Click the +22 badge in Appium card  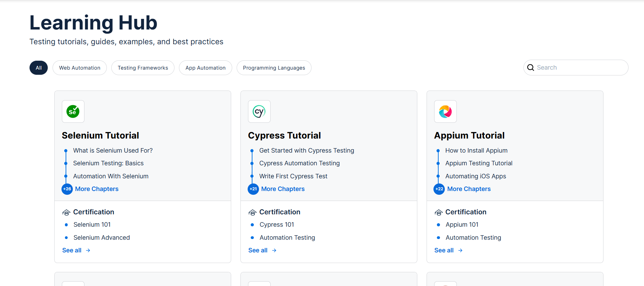tap(439, 189)
